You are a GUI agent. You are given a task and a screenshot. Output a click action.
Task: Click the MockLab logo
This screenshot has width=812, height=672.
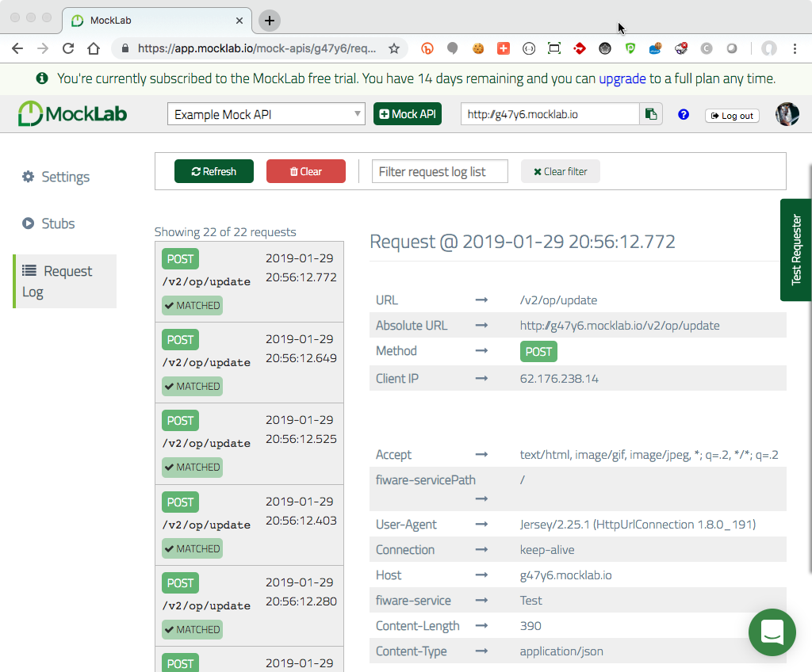[x=71, y=113]
